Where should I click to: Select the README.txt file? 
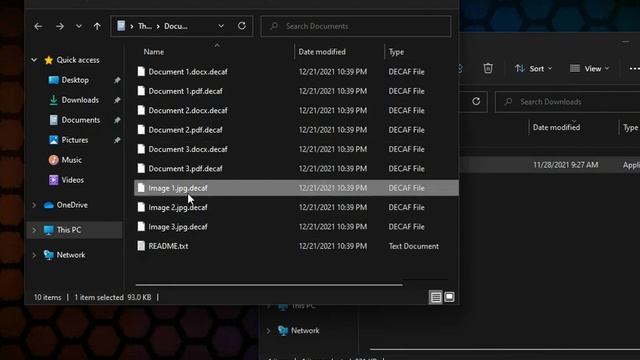[x=296, y=246]
